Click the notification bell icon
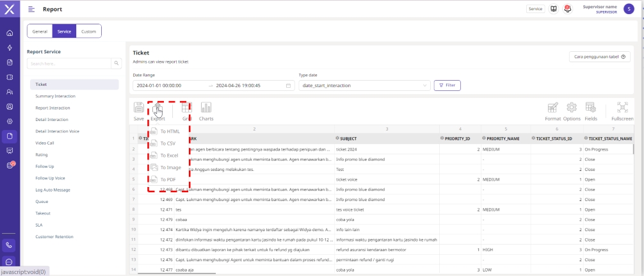Screen dimensions: 644x276 click(567, 9)
